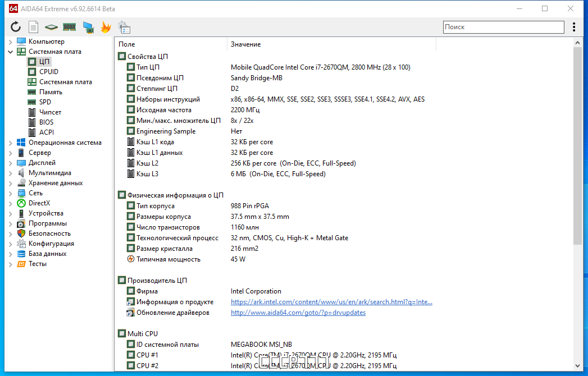Open the three-dot options menu
Image resolution: width=588 pixels, height=376 pixels.
click(x=574, y=27)
